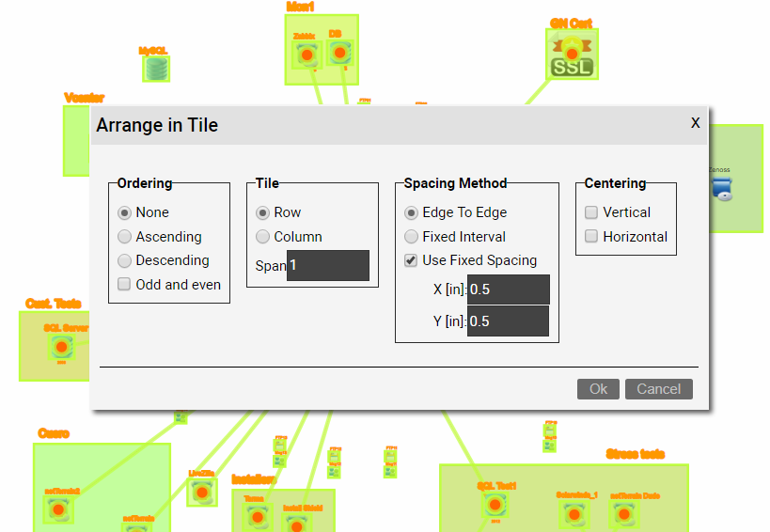Click the MySQL database icon
Image resolution: width=770 pixels, height=532 pixels.
pyautogui.click(x=156, y=69)
